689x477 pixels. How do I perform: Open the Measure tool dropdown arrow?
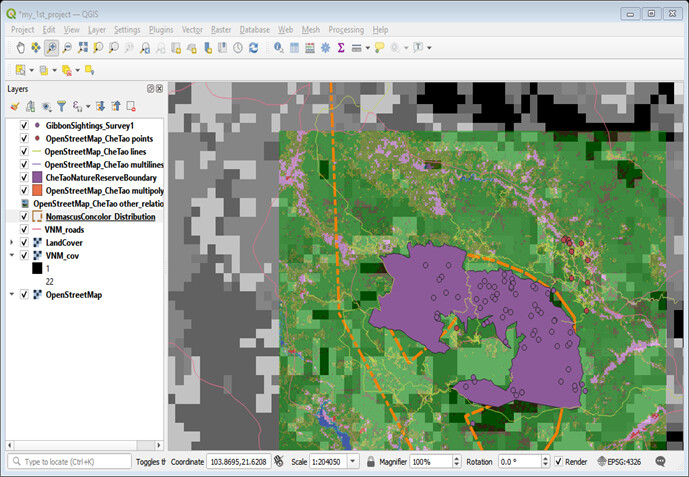click(367, 47)
